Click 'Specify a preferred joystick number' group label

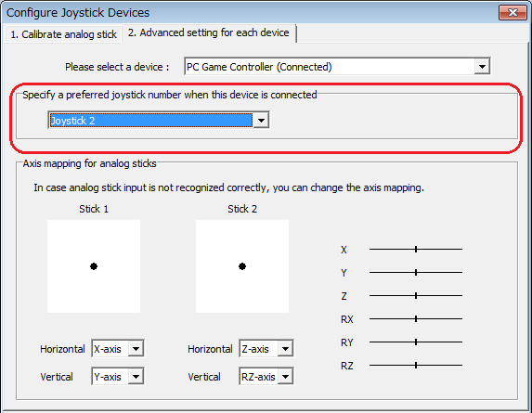(170, 95)
